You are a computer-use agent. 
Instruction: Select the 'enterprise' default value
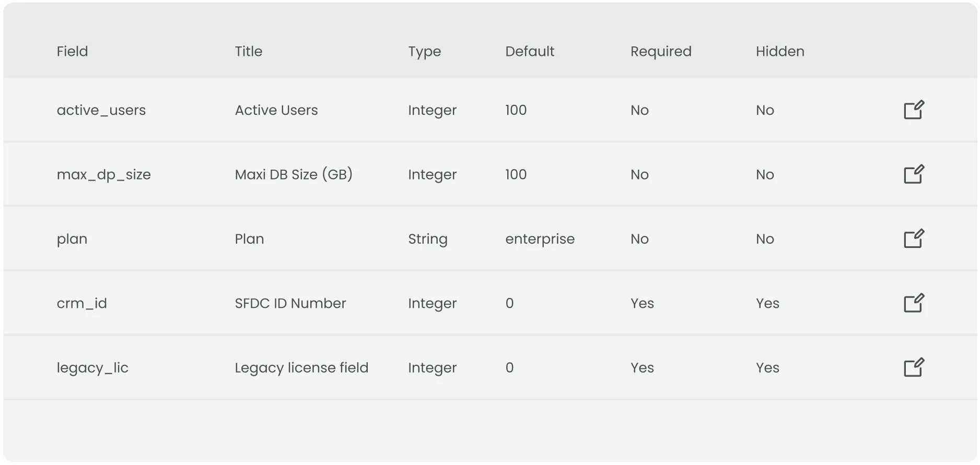click(540, 239)
